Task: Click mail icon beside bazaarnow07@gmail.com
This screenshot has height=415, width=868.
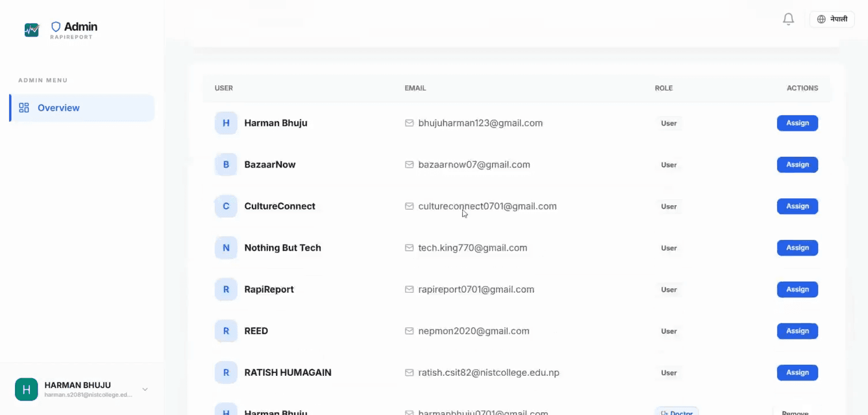Action: [409, 164]
